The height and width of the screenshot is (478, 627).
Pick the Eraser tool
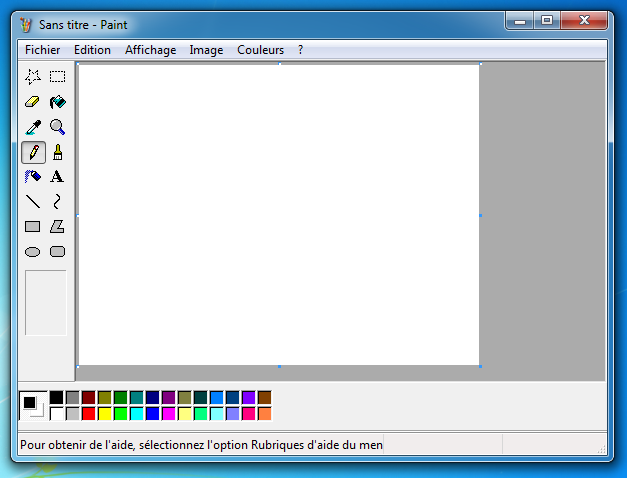point(33,102)
